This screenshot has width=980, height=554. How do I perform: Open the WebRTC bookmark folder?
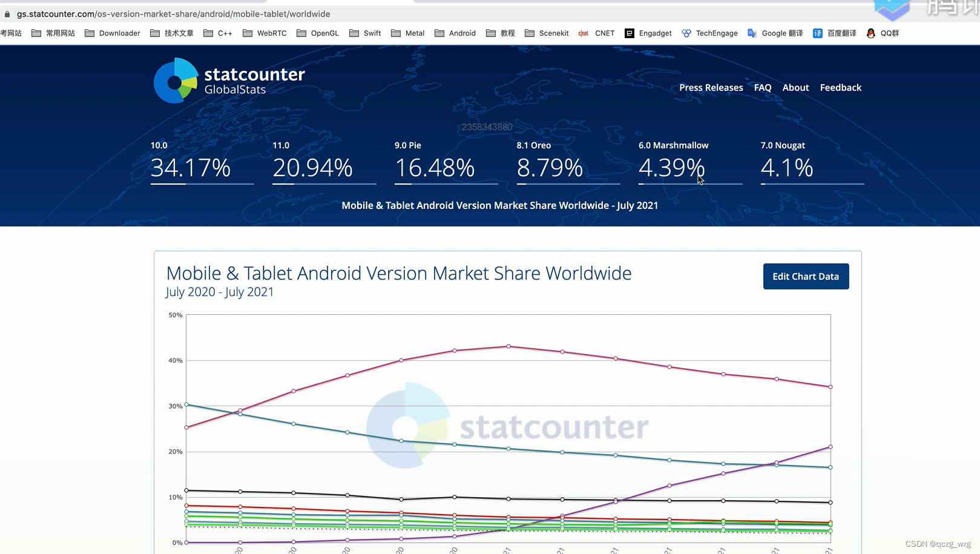tap(265, 33)
